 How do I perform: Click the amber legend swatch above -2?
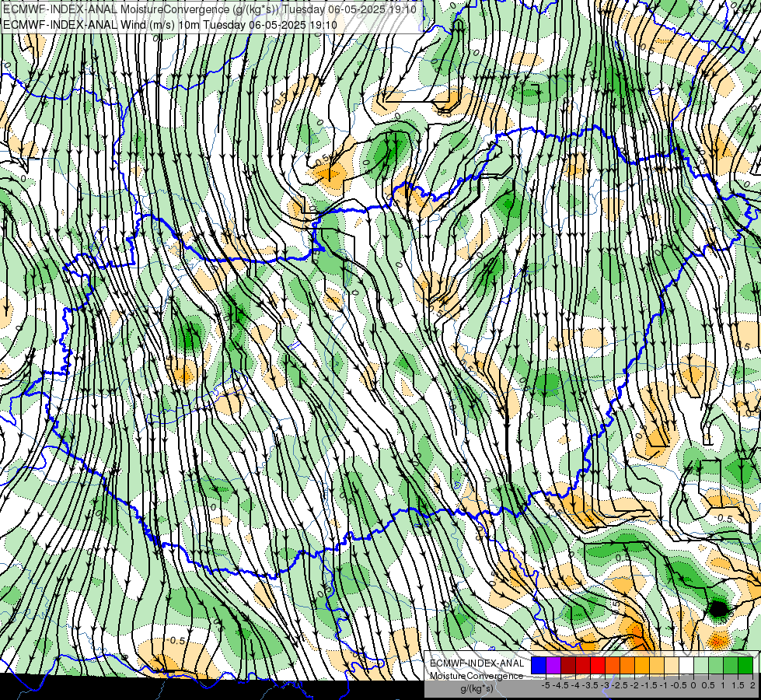point(642,665)
